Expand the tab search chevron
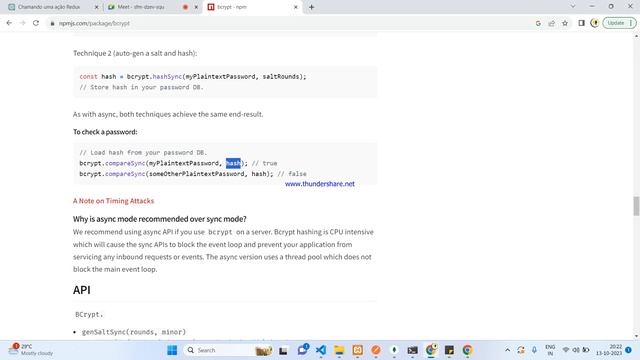The image size is (640, 360). (x=573, y=7)
